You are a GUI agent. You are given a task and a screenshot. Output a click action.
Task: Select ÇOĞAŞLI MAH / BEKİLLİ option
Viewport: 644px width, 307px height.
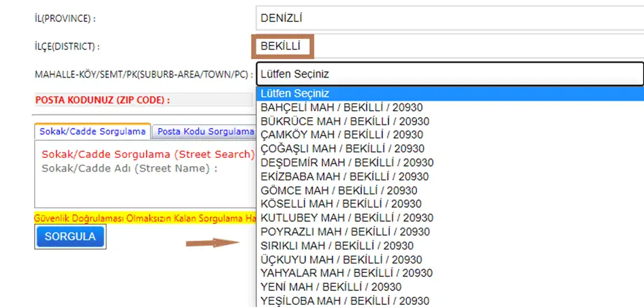pos(342,148)
